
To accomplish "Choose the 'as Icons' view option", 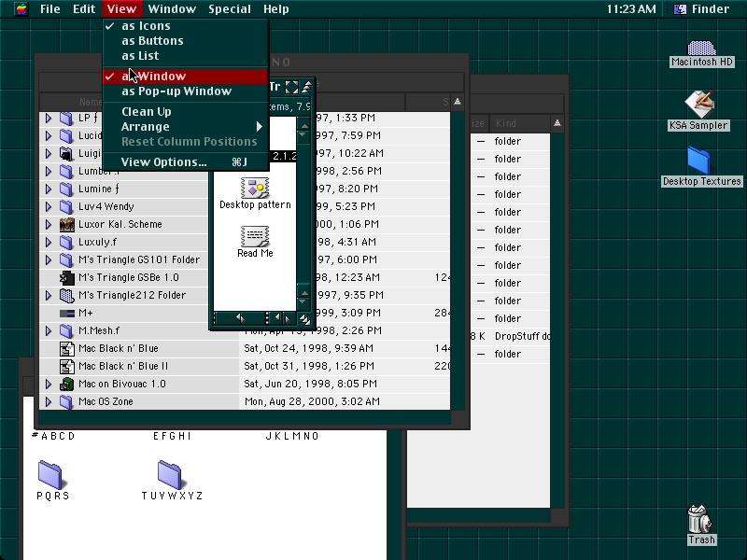I will coord(186,26).
